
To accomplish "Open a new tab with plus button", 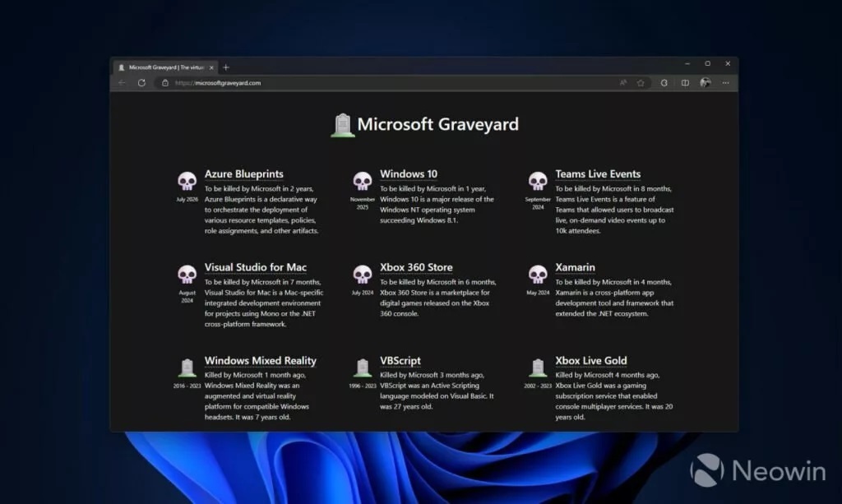I will (226, 67).
